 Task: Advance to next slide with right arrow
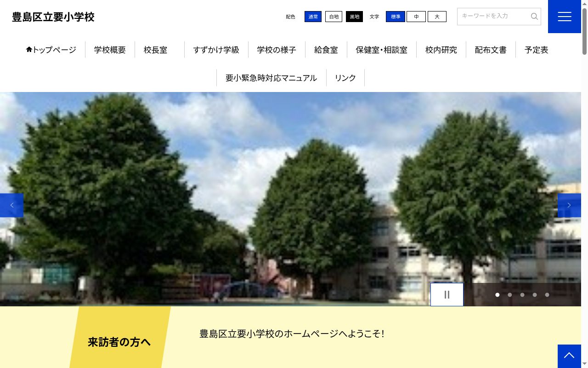point(569,205)
